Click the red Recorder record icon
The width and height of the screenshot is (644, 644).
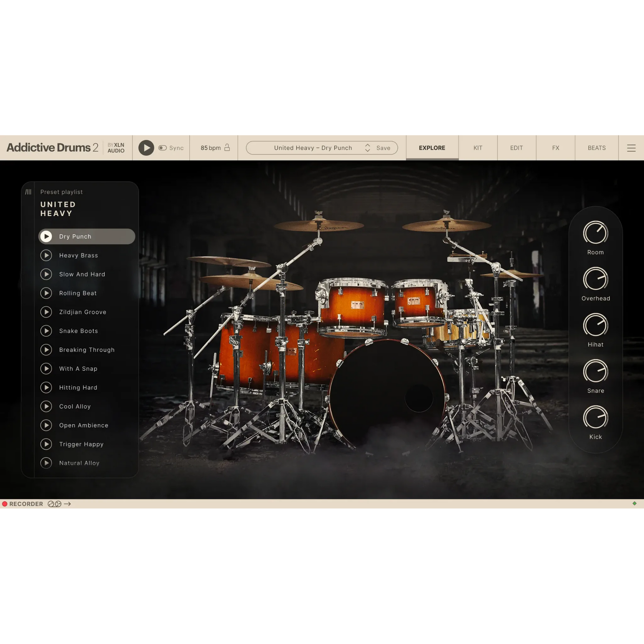click(5, 504)
